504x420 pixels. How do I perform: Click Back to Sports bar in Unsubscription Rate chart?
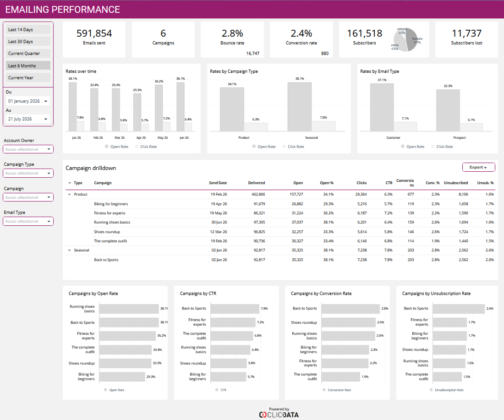coord(459,309)
